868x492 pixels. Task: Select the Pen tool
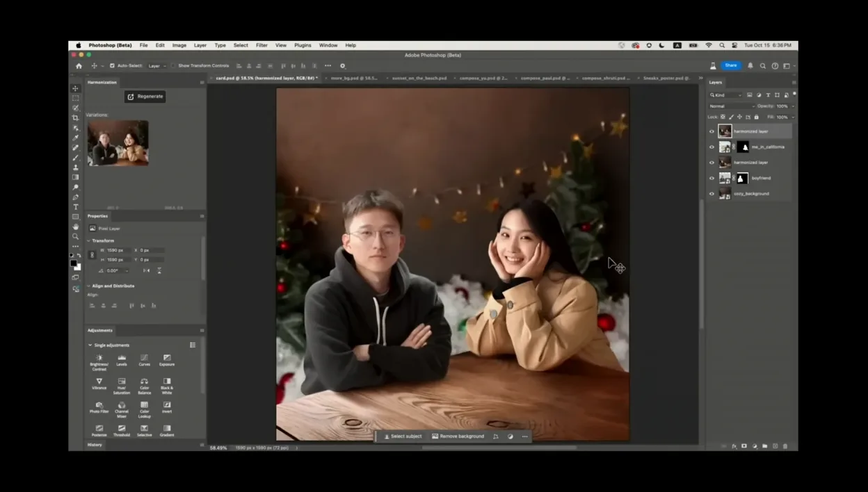(x=76, y=197)
